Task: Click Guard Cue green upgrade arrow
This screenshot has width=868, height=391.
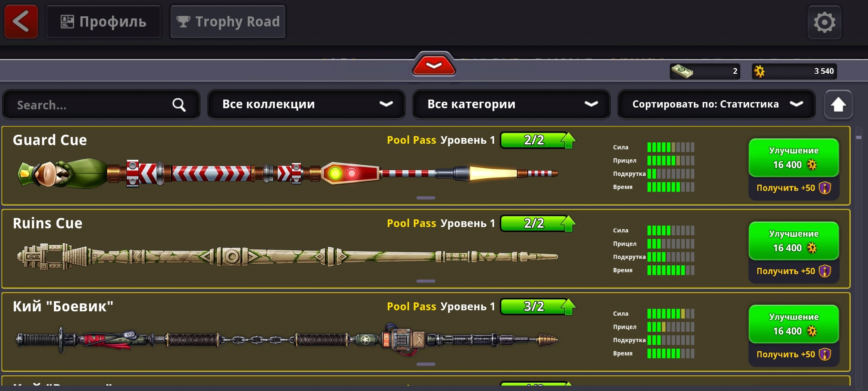Action: coord(568,140)
